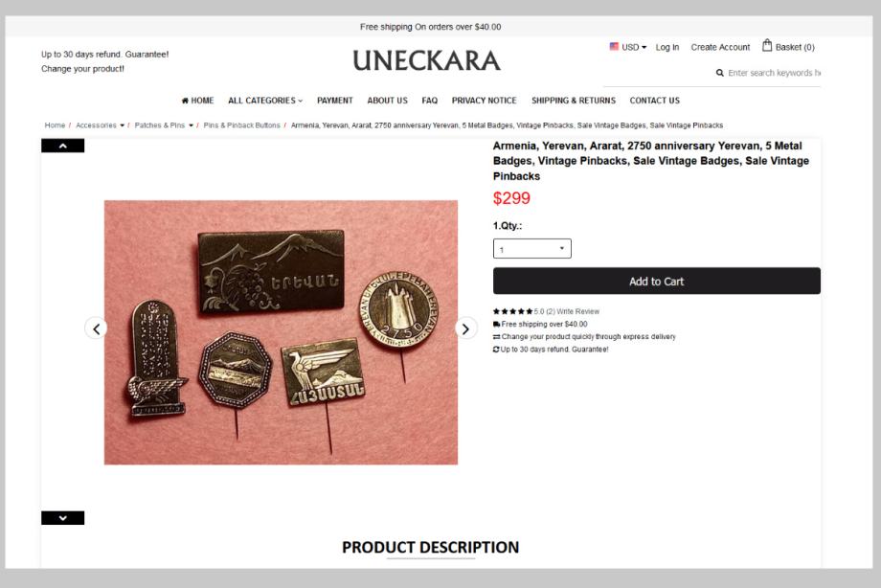Open the Create Account link
The image size is (881, 588).
[720, 47]
